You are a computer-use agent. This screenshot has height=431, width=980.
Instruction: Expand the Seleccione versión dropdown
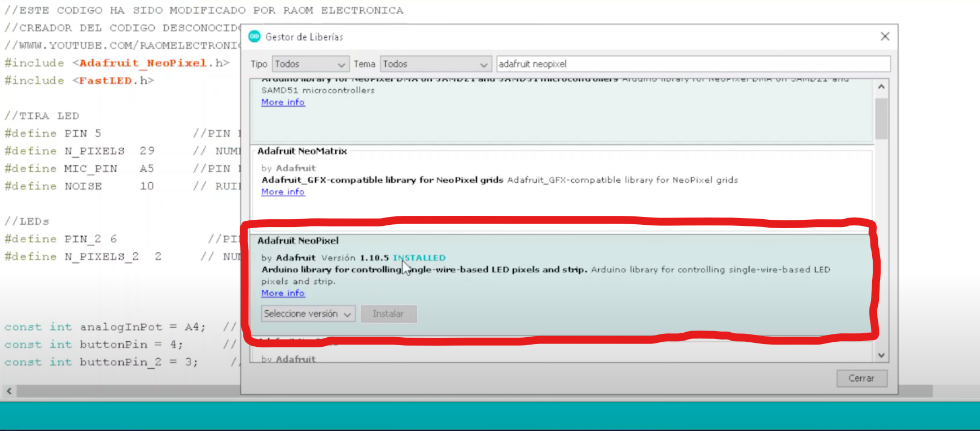coord(308,314)
